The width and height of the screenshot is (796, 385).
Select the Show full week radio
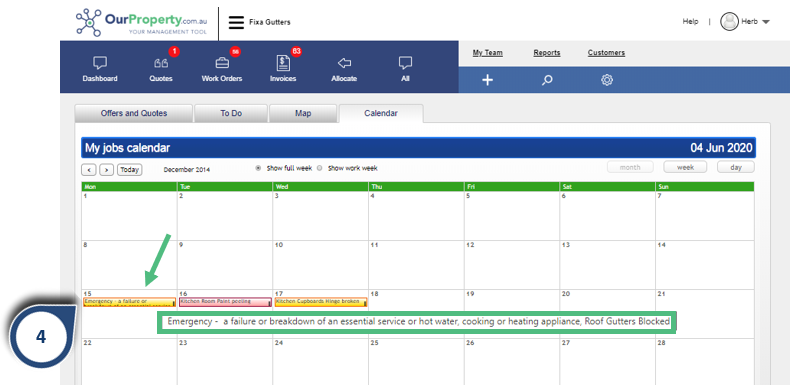(258, 168)
